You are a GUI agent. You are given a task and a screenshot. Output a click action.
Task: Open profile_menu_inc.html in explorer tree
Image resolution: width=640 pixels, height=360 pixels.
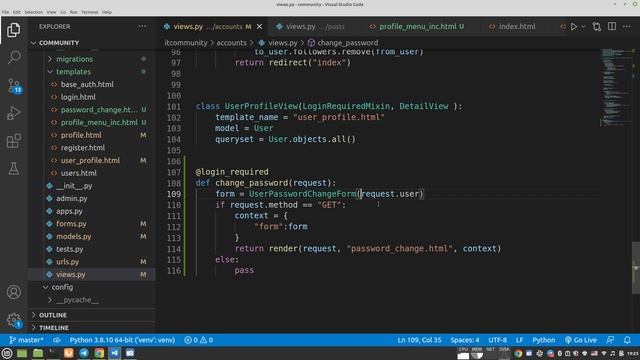92,122
